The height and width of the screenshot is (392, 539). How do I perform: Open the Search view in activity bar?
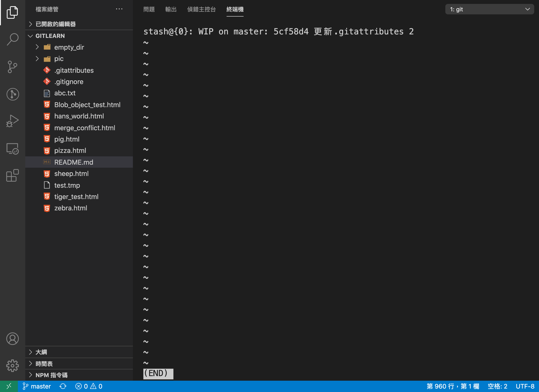(12, 39)
